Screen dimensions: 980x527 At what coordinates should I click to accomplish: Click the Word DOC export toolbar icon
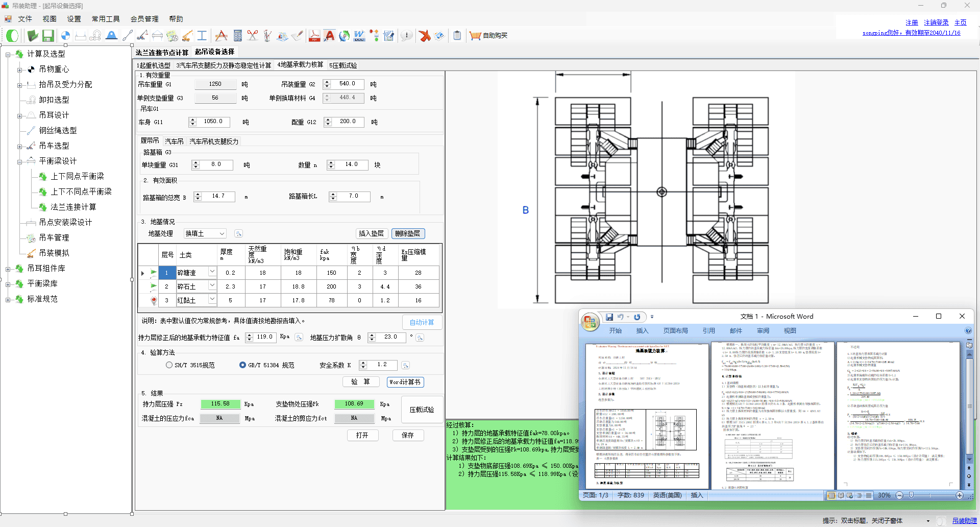coord(359,36)
